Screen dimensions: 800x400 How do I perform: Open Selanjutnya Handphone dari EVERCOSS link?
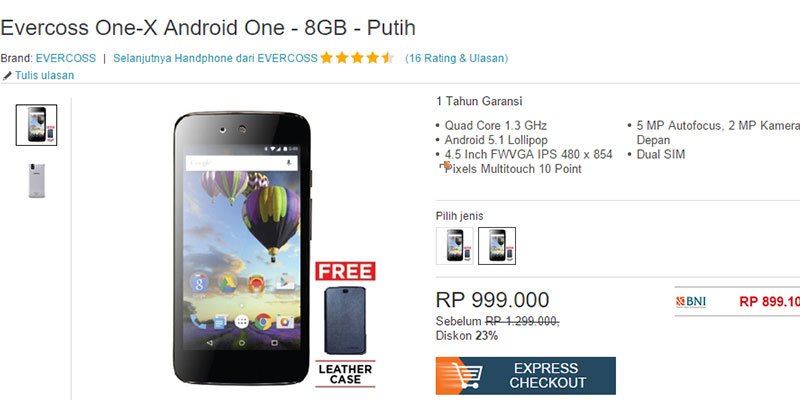tap(215, 58)
